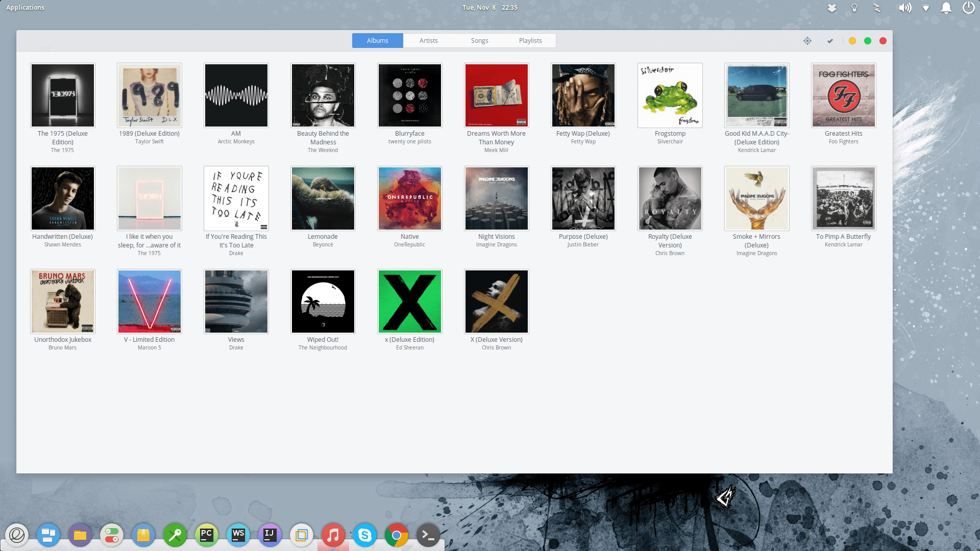Open Skype from the dock
The width and height of the screenshot is (980, 551).
pyautogui.click(x=365, y=535)
